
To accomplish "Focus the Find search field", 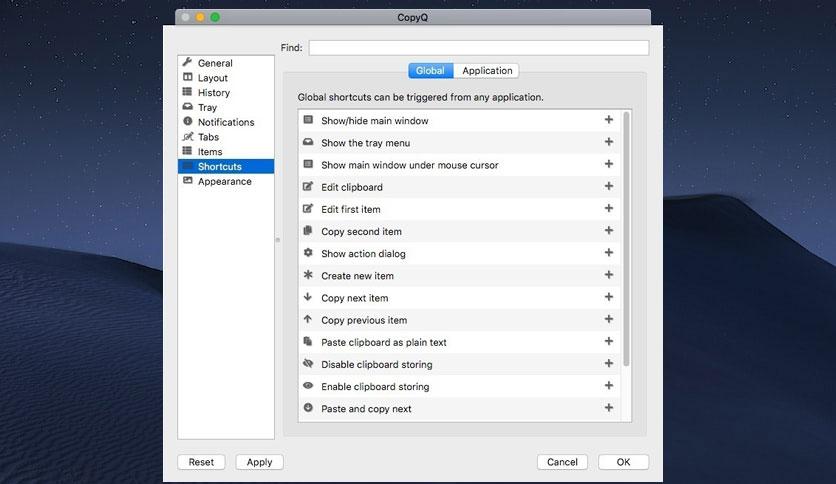I will [x=479, y=47].
